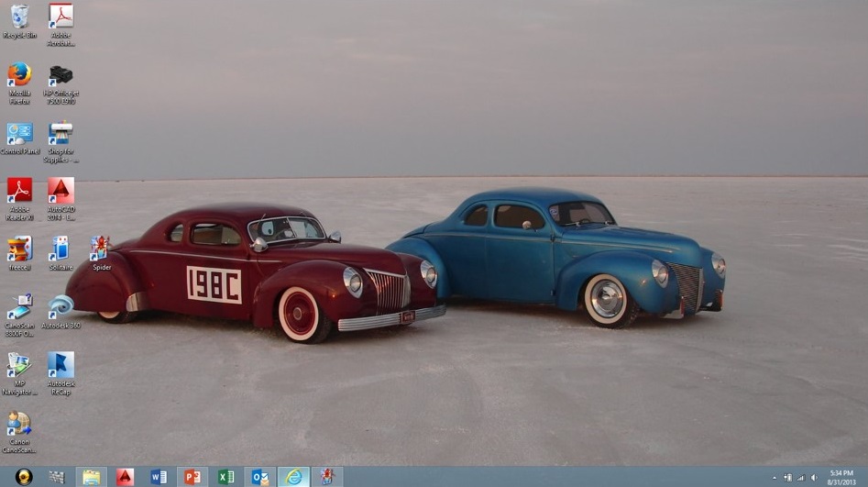The image size is (868, 487).
Task: Open Word from the taskbar
Action: (159, 477)
